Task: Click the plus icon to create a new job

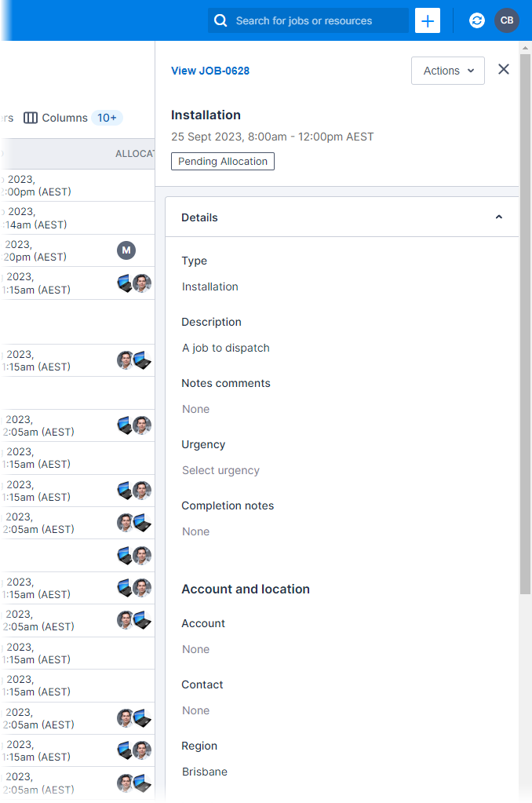Action: coord(427,20)
